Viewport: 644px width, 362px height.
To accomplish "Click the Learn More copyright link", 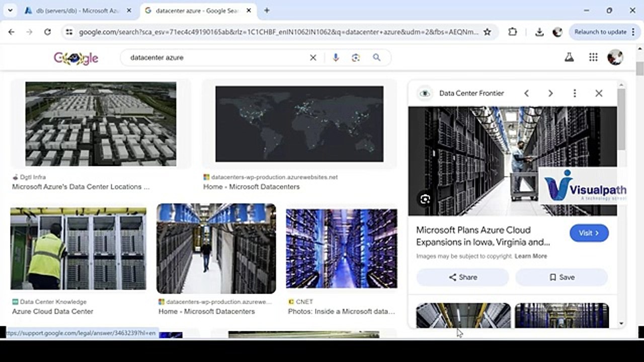I will 531,256.
